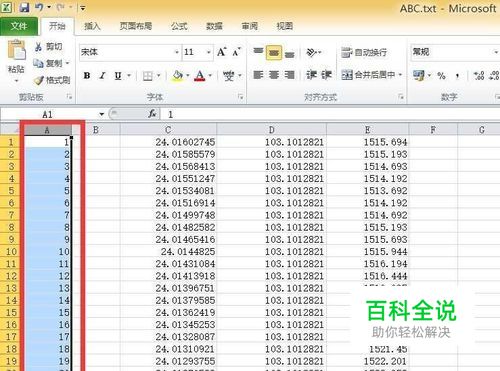Click the 复制 (Copy) button
The height and width of the screenshot is (371, 500).
tap(48, 63)
